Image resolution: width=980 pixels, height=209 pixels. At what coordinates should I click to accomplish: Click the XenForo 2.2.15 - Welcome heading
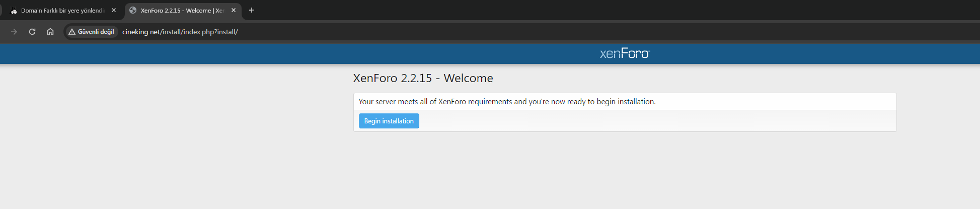(x=423, y=78)
